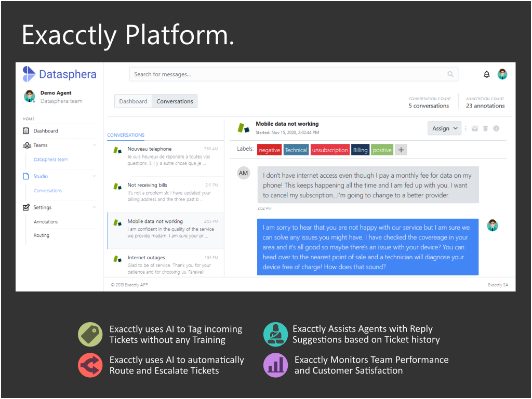532x399 pixels.
Task: Click the red negative label
Action: [x=270, y=150]
